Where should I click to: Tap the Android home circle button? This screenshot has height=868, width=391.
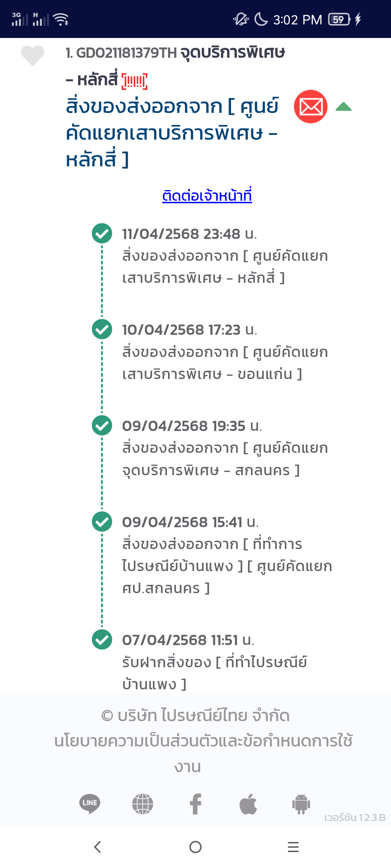point(195,847)
